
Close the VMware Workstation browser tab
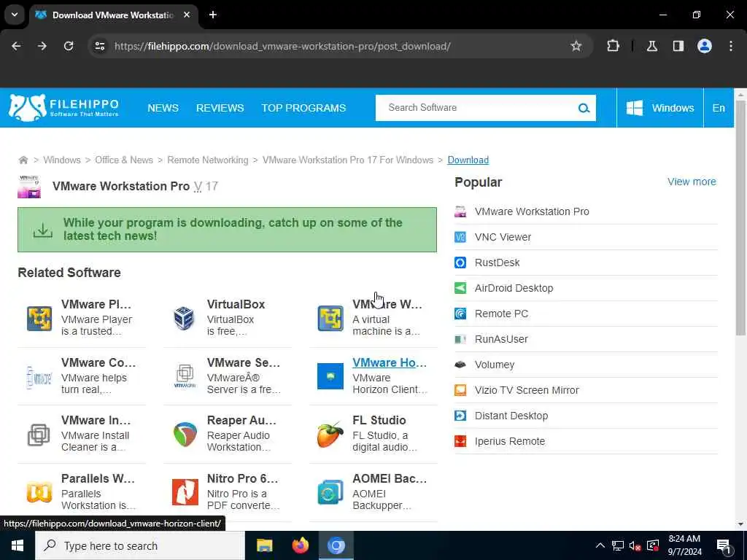187,15
